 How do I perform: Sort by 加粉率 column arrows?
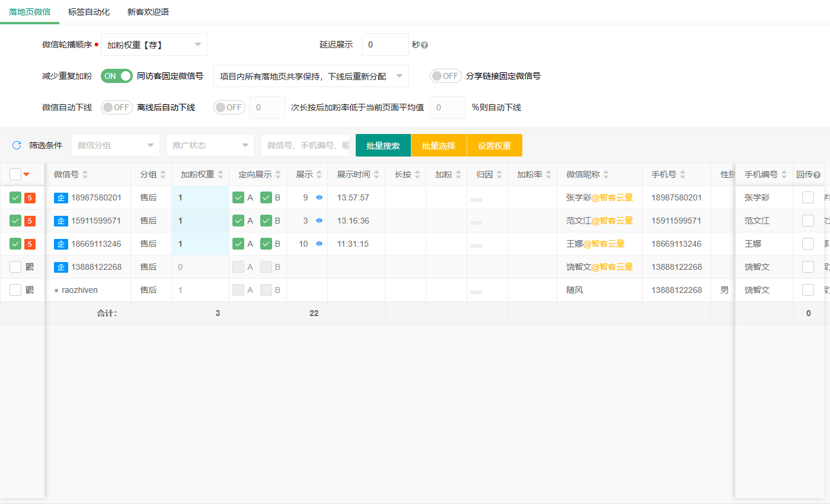pos(548,174)
